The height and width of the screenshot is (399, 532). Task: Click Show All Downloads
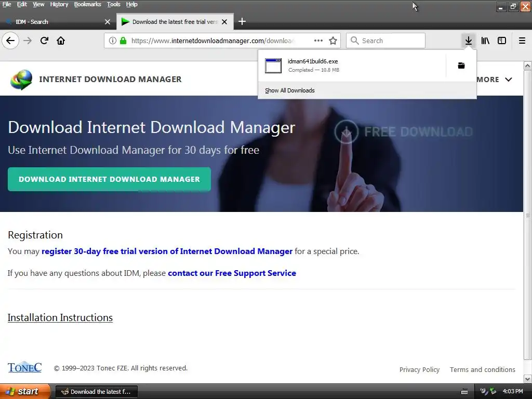pyautogui.click(x=290, y=90)
